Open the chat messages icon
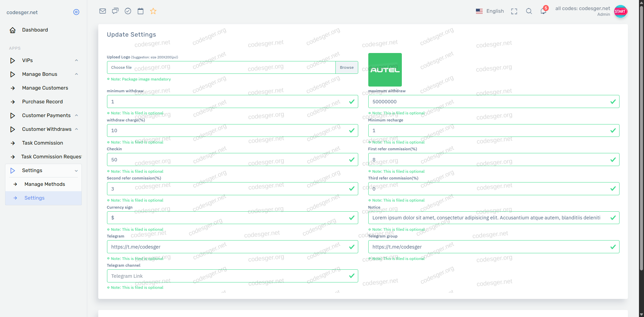The height and width of the screenshot is (317, 644). 115,11
